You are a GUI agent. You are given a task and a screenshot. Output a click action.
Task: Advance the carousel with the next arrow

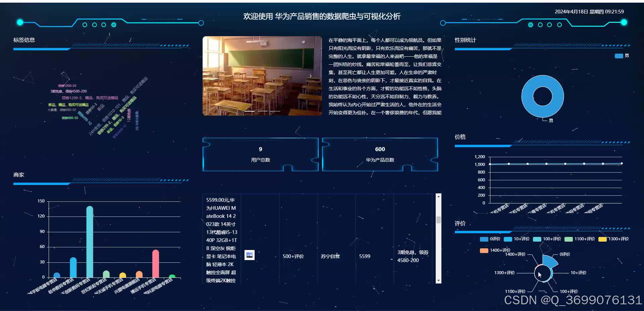coord(311,76)
